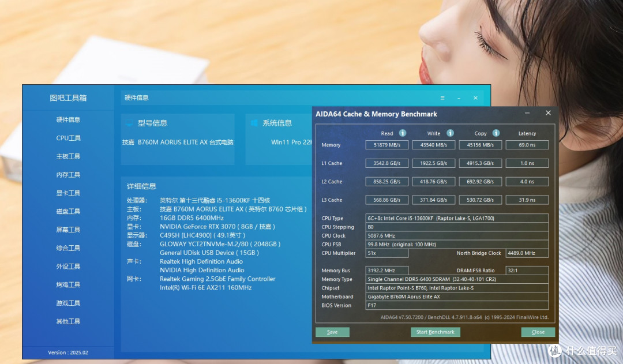Click L3 Cache Write value 371.84 GB/s
The height and width of the screenshot is (364, 623).
click(x=433, y=200)
